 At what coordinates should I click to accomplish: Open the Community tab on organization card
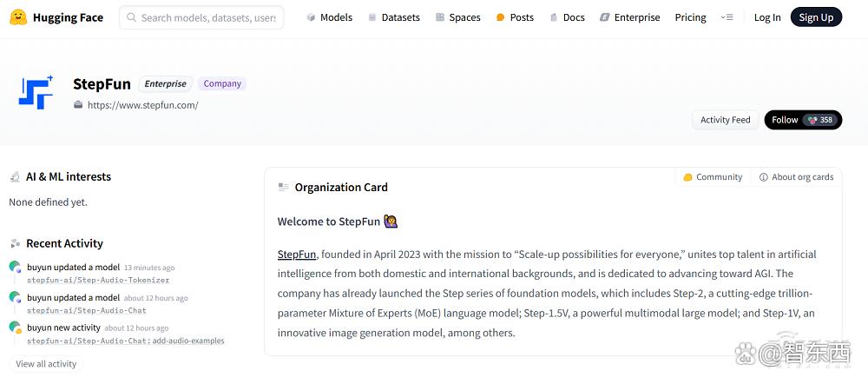(x=713, y=176)
